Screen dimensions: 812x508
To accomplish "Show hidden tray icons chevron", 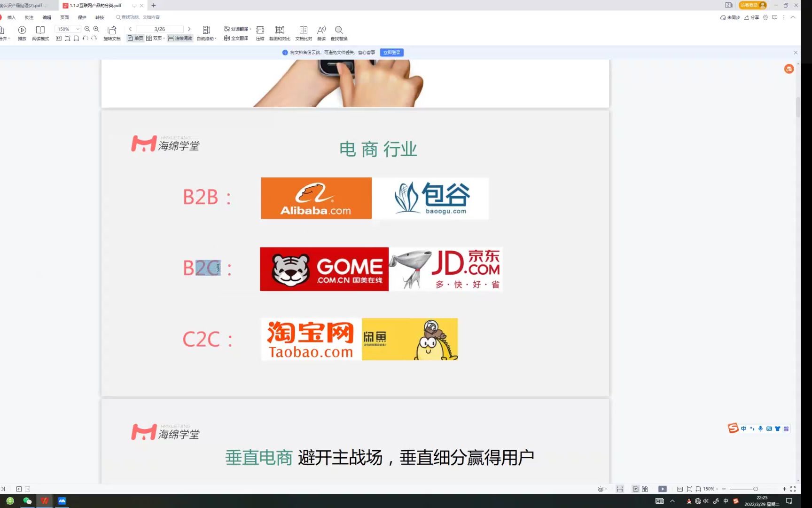I will pos(672,501).
